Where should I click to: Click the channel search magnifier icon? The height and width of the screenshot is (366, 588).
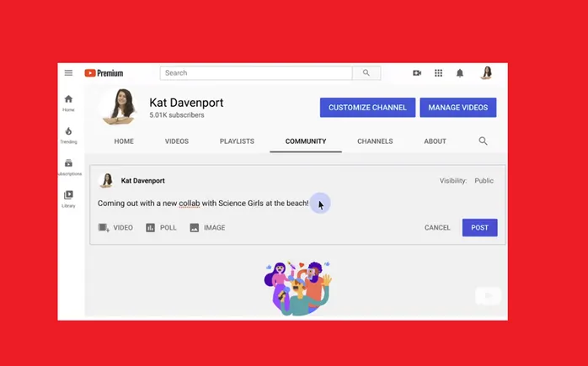(x=483, y=141)
